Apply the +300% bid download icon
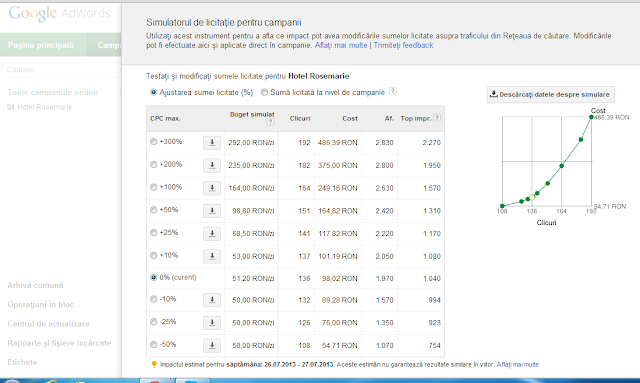Viewport: 640px width, 383px height. 212,143
